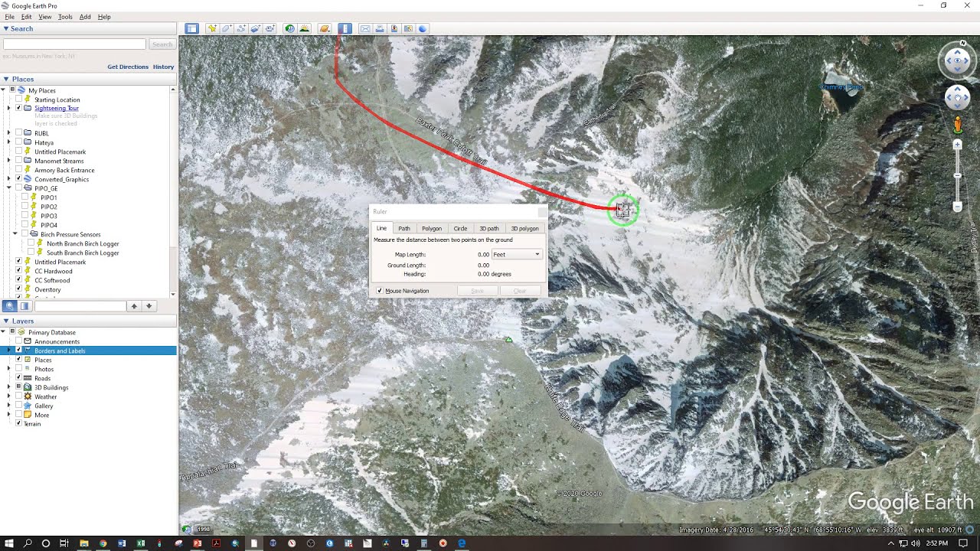Click the orange Street View pegman
980x551 pixels.
tap(958, 125)
